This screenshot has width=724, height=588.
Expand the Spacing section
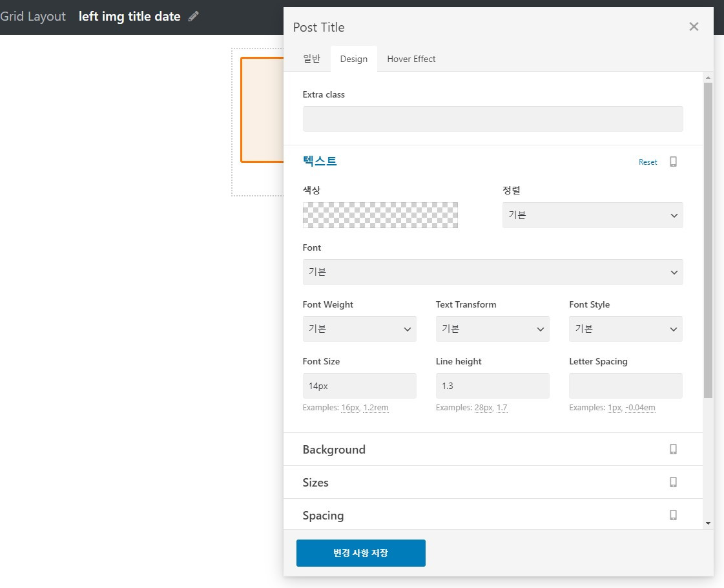coord(493,514)
